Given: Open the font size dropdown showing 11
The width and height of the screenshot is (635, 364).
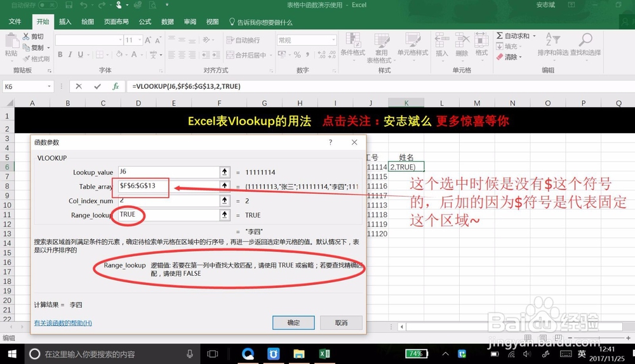Looking at the screenshot, I should (x=140, y=40).
